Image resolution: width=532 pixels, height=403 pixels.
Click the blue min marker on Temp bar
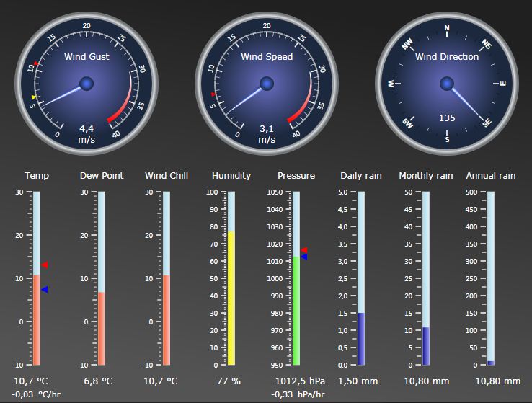pos(45,289)
